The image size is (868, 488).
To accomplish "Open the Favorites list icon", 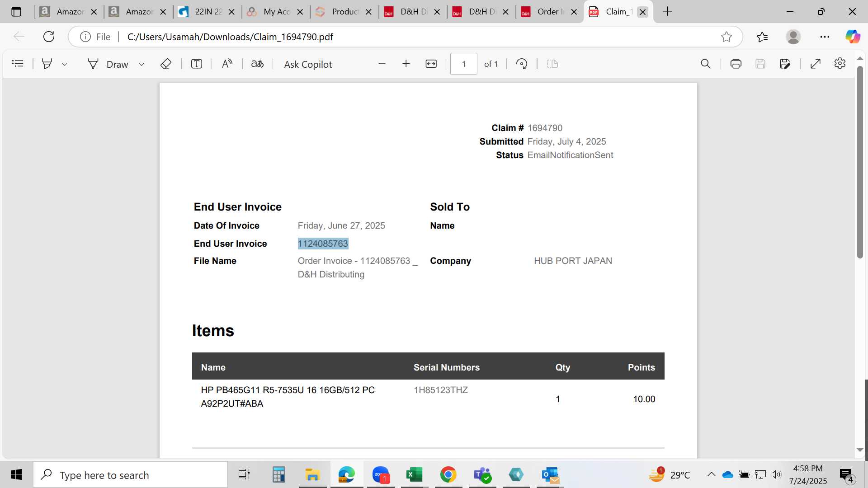I will pos(762,37).
